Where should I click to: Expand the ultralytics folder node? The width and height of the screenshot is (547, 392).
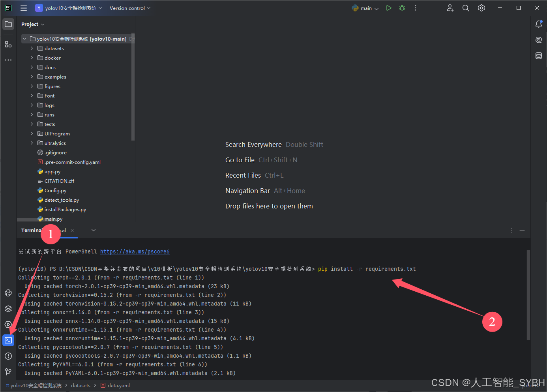[x=32, y=143]
